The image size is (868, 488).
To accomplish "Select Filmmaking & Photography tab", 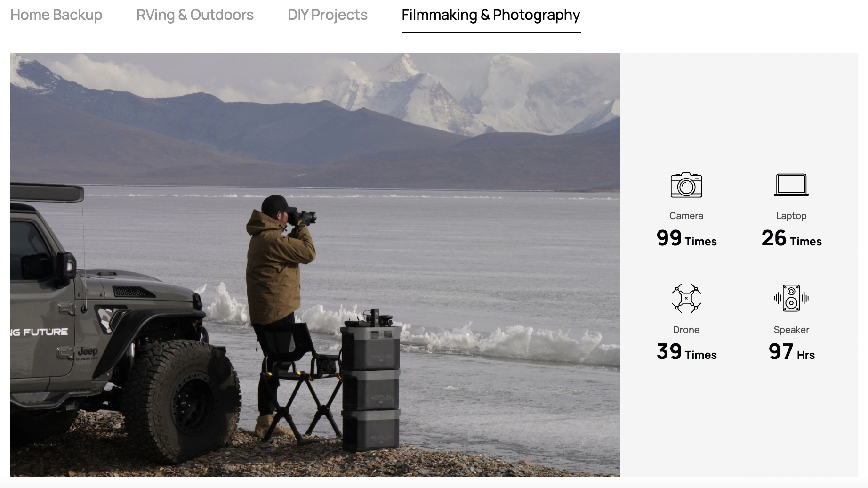I will pyautogui.click(x=491, y=15).
